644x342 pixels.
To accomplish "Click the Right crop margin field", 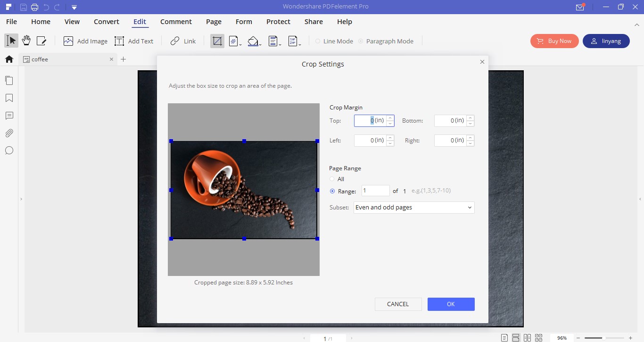I will 450,141.
